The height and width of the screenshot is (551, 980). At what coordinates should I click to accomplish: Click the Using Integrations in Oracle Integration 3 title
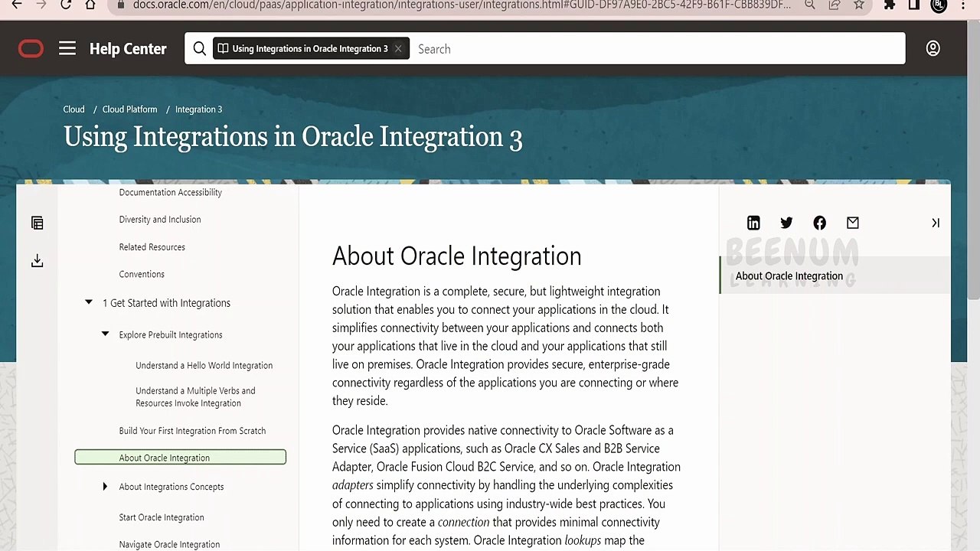(x=292, y=138)
